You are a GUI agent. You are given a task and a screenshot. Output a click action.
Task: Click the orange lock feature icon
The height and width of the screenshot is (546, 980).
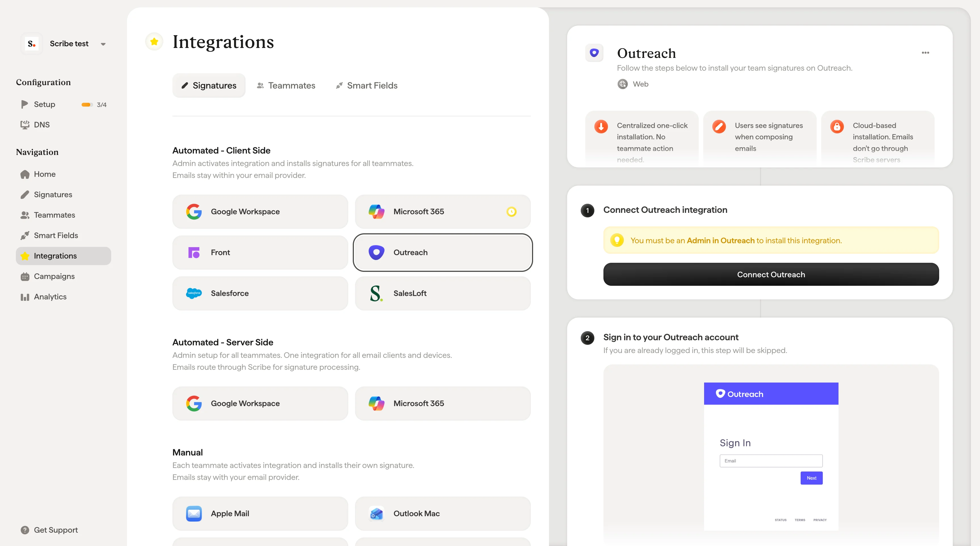(x=837, y=126)
